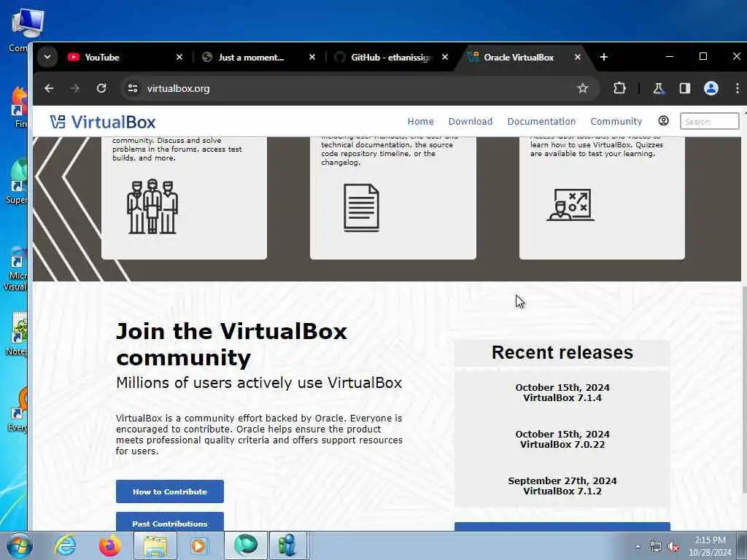
Task: Click the site Search input field
Action: [709, 122]
